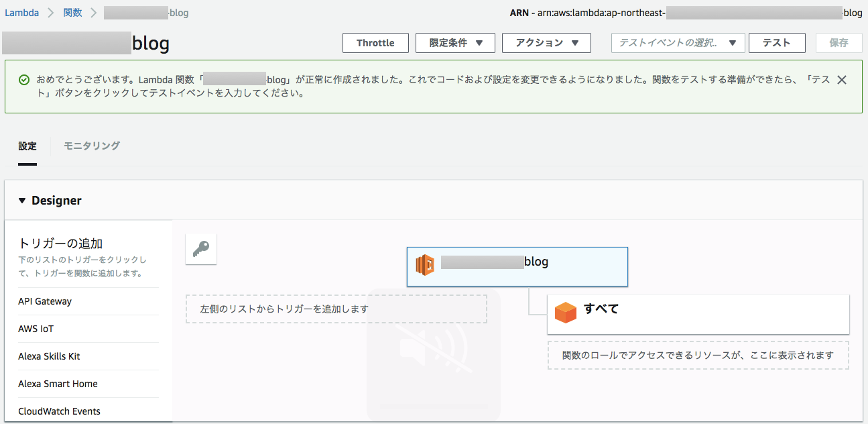Click the green success checkmark icon
The height and width of the screenshot is (424, 868).
pos(24,80)
